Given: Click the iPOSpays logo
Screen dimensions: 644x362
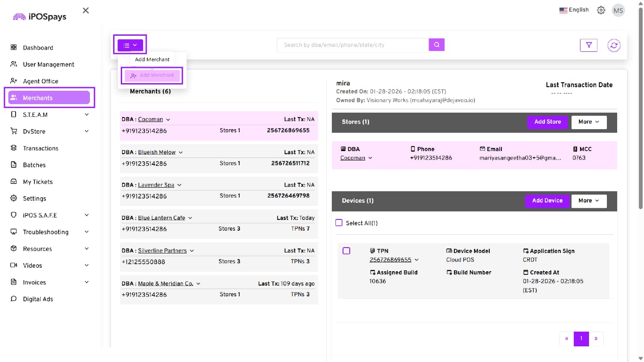Looking at the screenshot, I should pyautogui.click(x=40, y=17).
